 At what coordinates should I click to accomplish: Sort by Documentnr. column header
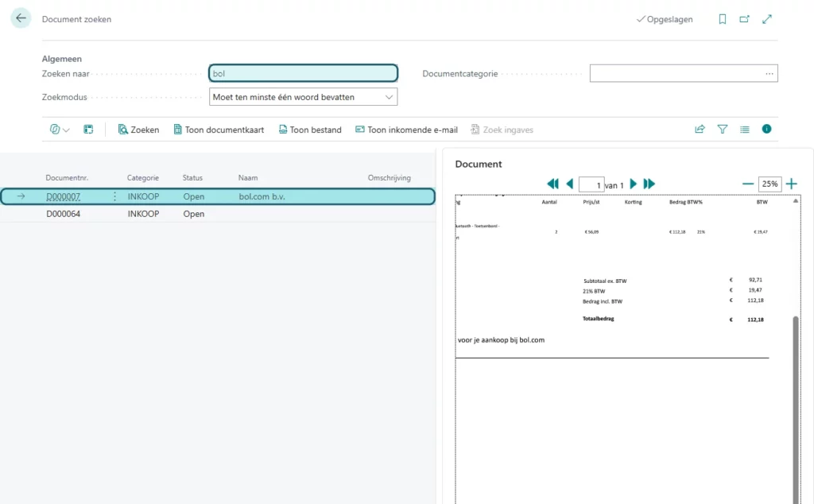pyautogui.click(x=67, y=177)
